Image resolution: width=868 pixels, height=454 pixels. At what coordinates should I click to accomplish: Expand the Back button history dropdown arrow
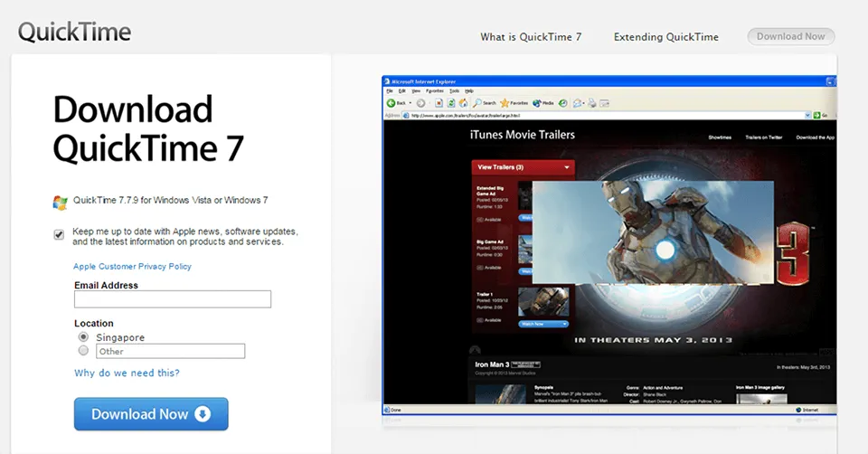[x=410, y=103]
